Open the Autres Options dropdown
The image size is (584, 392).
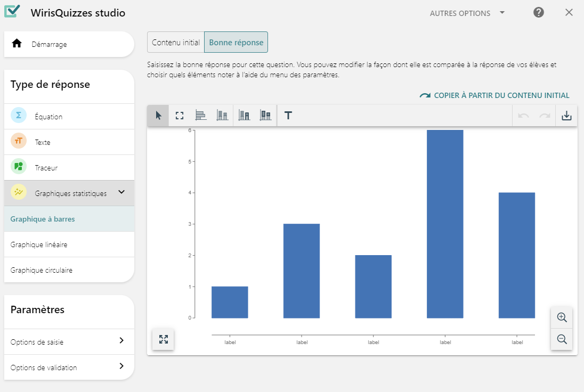pyautogui.click(x=467, y=13)
